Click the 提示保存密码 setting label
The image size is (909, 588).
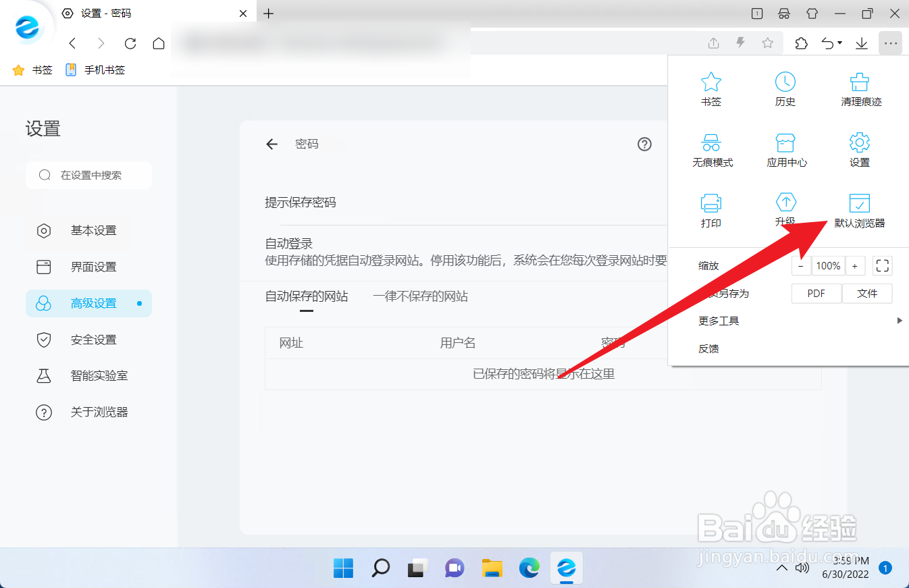[x=301, y=203]
